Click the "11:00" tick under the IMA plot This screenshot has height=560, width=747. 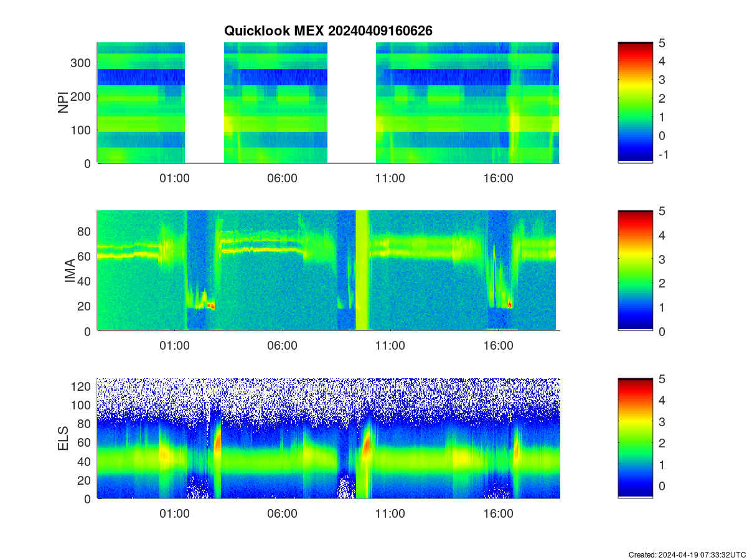coord(390,346)
